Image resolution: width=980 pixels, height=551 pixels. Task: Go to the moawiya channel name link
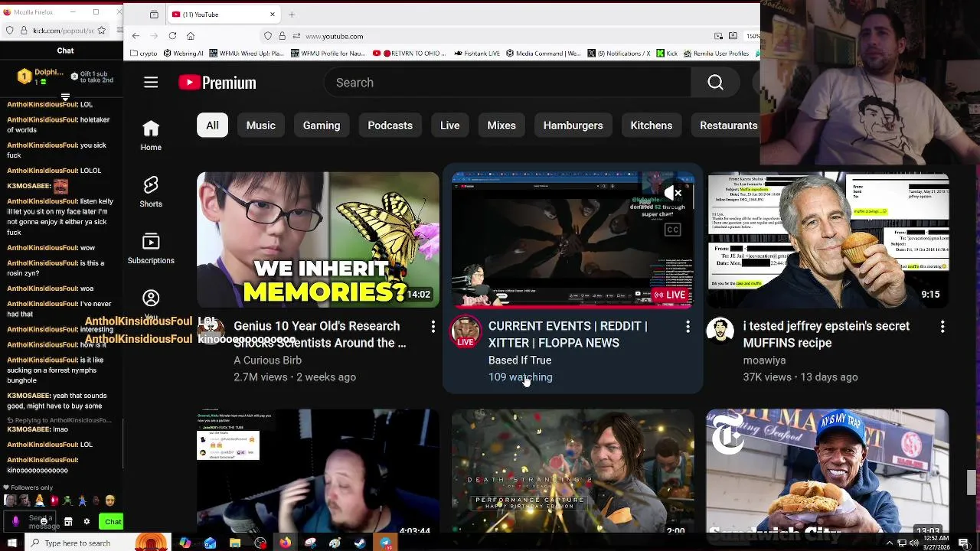764,360
